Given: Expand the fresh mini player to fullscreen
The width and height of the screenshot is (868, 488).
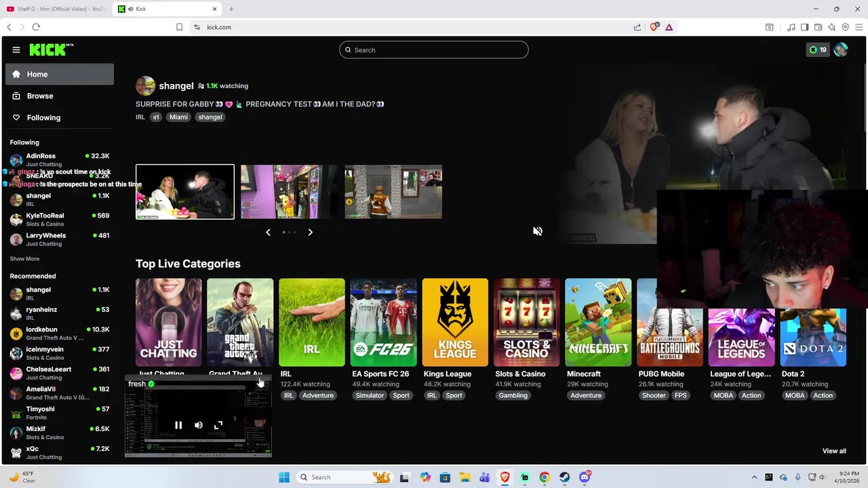Looking at the screenshot, I should 218,425.
